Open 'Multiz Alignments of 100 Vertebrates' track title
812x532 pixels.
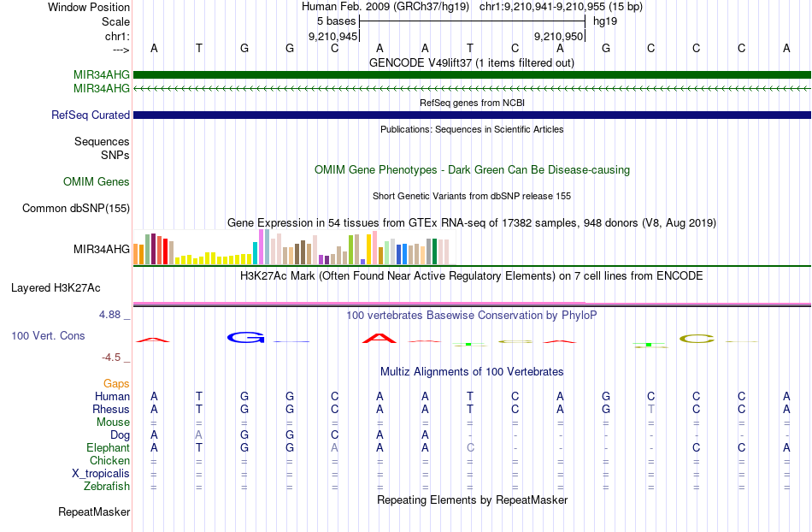click(472, 371)
